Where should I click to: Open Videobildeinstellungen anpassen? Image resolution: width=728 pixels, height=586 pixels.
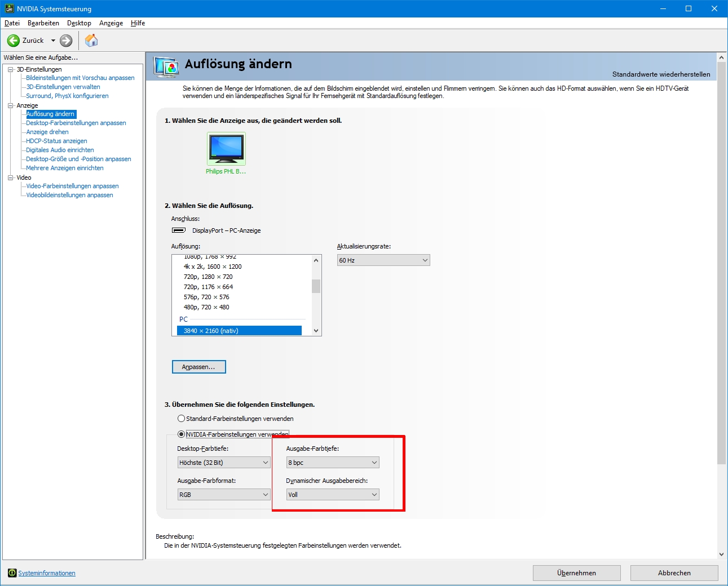pos(69,195)
